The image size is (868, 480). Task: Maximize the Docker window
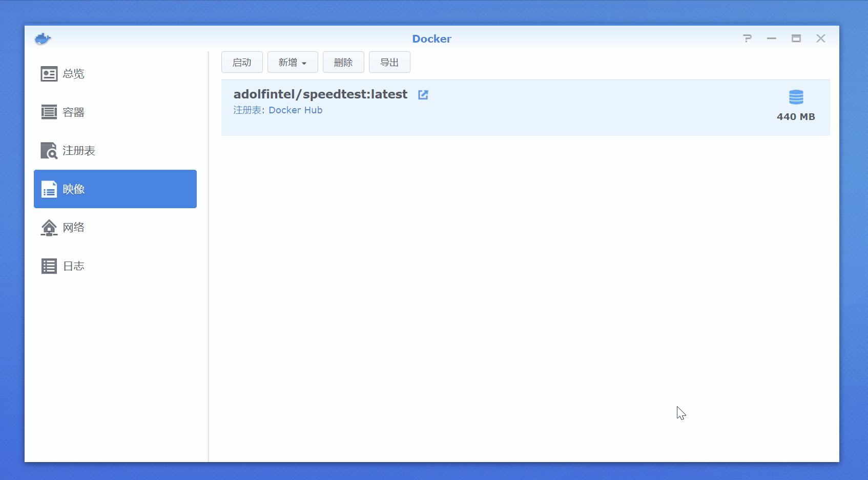[796, 38]
